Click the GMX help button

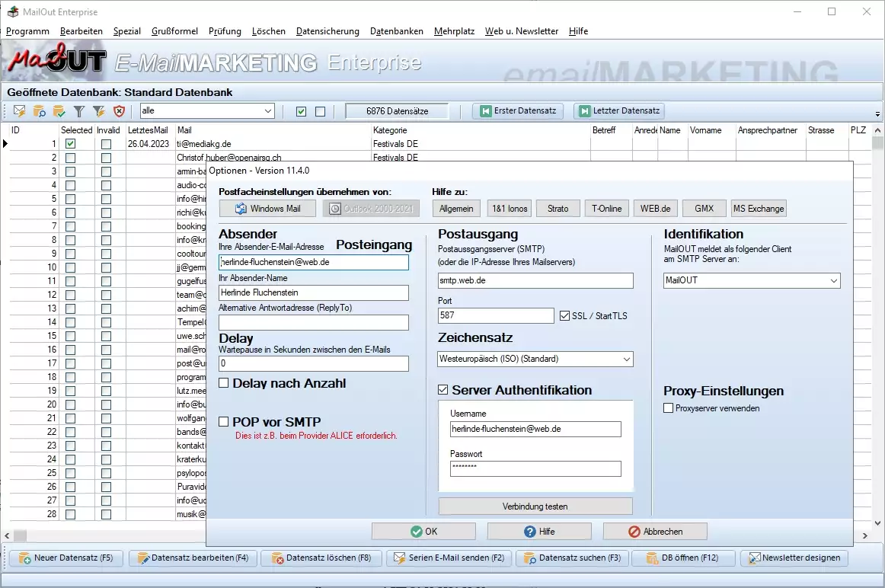704,209
